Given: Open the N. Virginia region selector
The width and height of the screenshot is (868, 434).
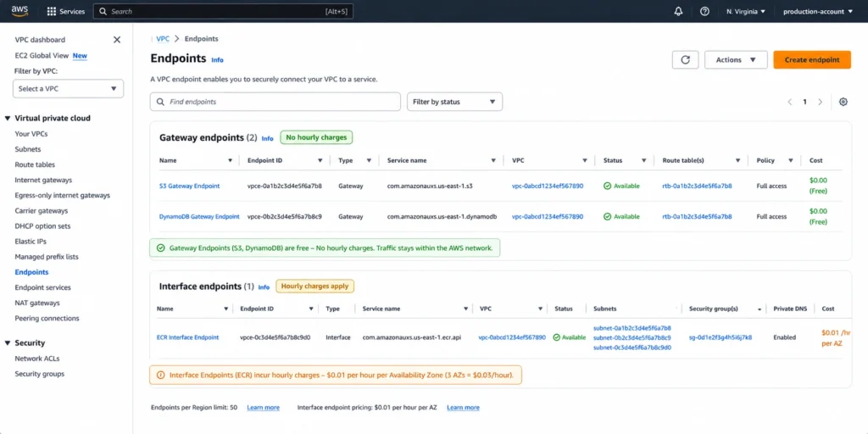Looking at the screenshot, I should tap(746, 12).
